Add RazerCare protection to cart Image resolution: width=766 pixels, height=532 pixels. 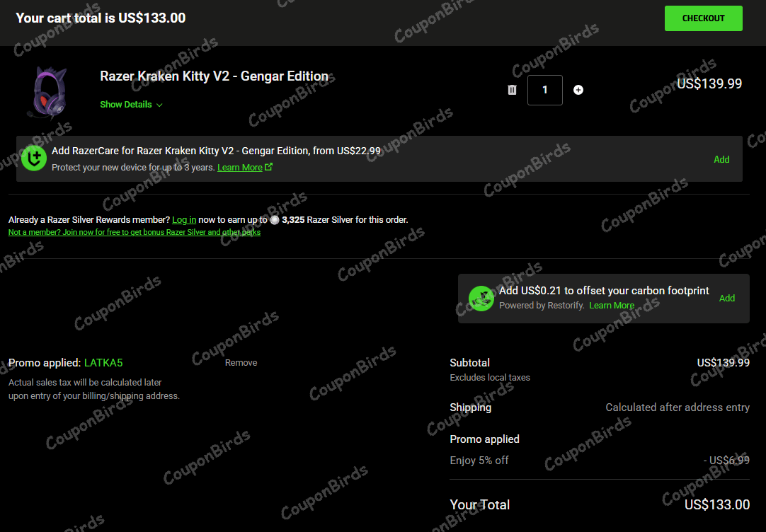tap(721, 160)
